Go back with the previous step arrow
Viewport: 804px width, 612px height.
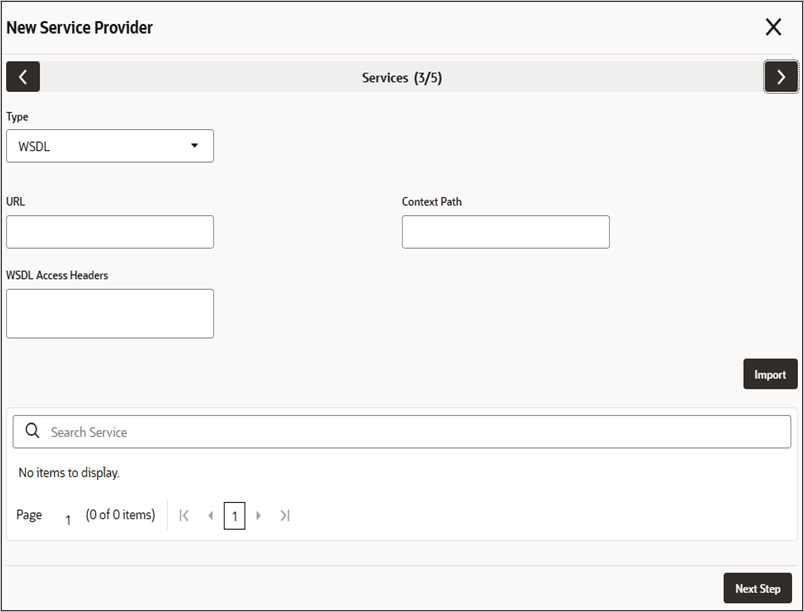(23, 77)
